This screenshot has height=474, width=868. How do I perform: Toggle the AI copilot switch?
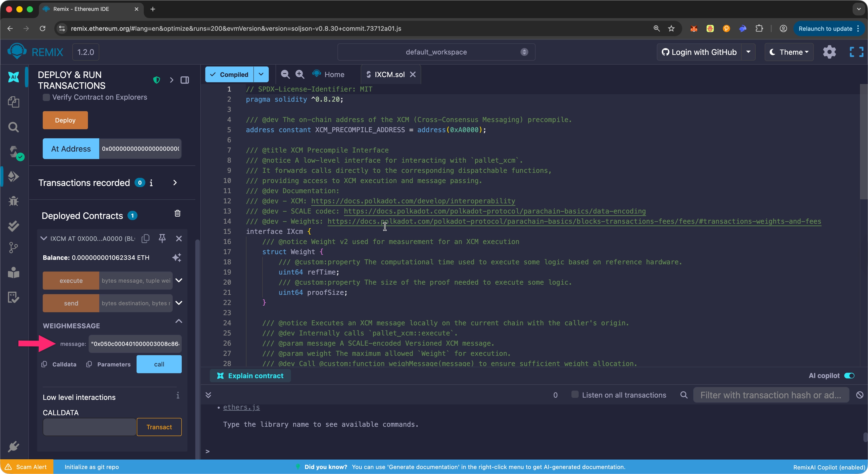[849, 376]
